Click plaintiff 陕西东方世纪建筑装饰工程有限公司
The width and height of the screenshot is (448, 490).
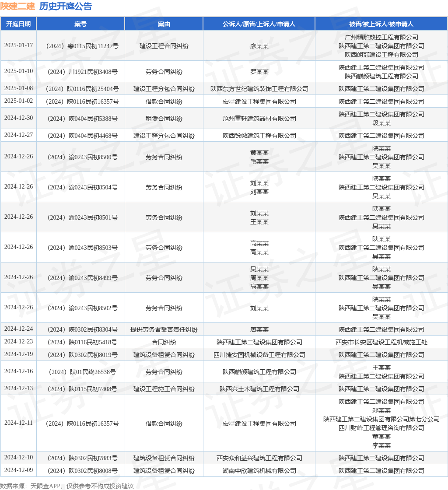[259, 89]
